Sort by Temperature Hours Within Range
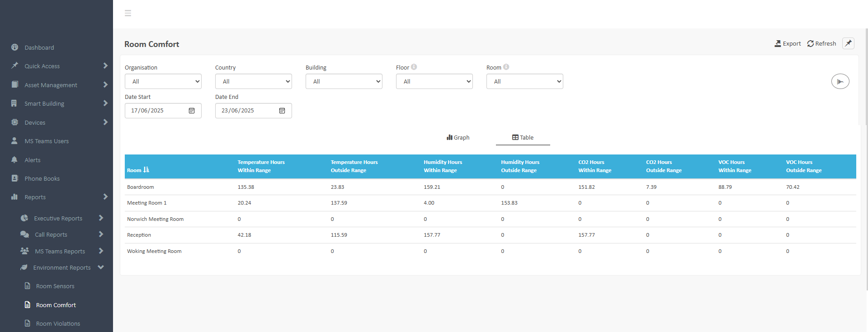 [x=261, y=166]
